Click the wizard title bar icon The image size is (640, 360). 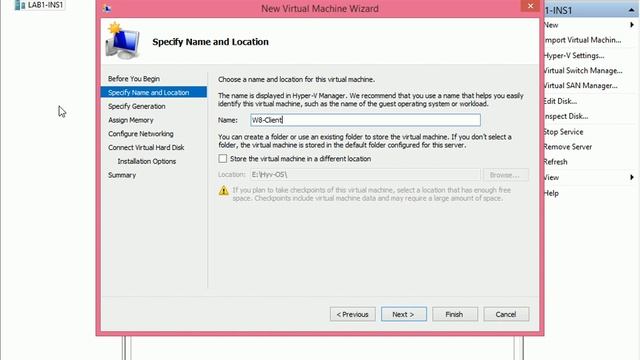107,8
